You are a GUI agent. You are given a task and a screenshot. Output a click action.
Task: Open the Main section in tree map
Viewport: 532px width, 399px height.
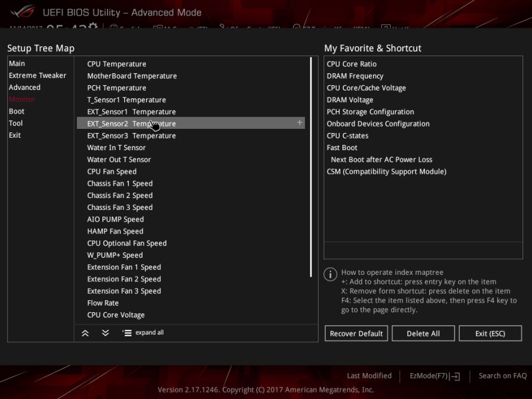coord(17,64)
